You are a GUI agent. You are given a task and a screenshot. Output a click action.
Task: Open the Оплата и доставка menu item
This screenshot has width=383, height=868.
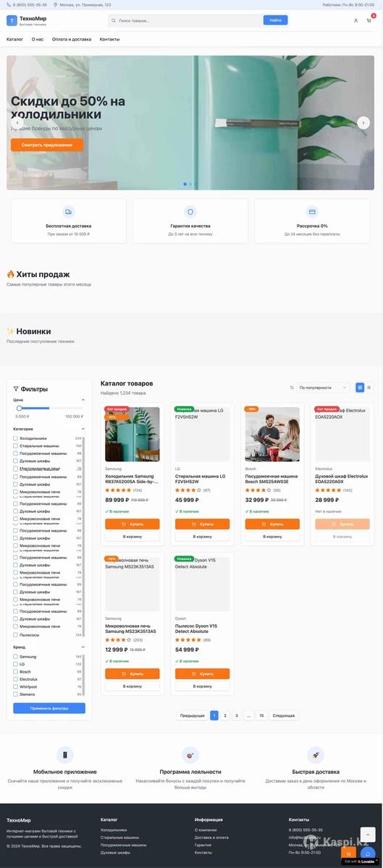[x=72, y=39]
